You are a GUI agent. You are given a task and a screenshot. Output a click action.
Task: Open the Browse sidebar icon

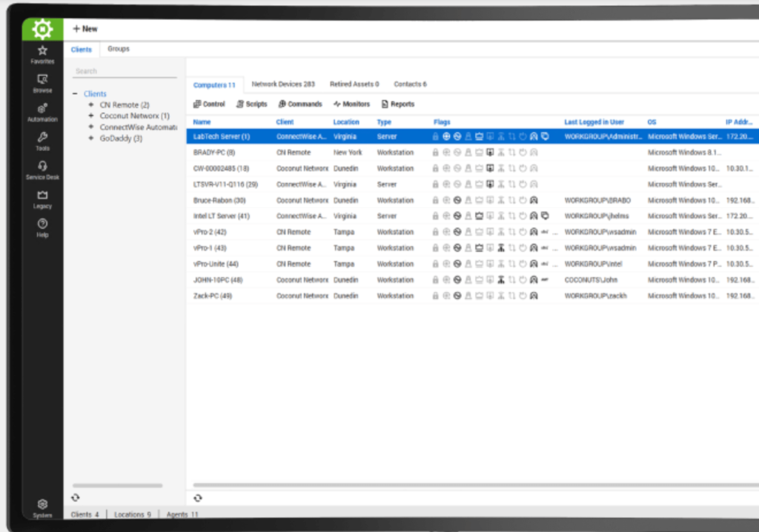coord(42,83)
